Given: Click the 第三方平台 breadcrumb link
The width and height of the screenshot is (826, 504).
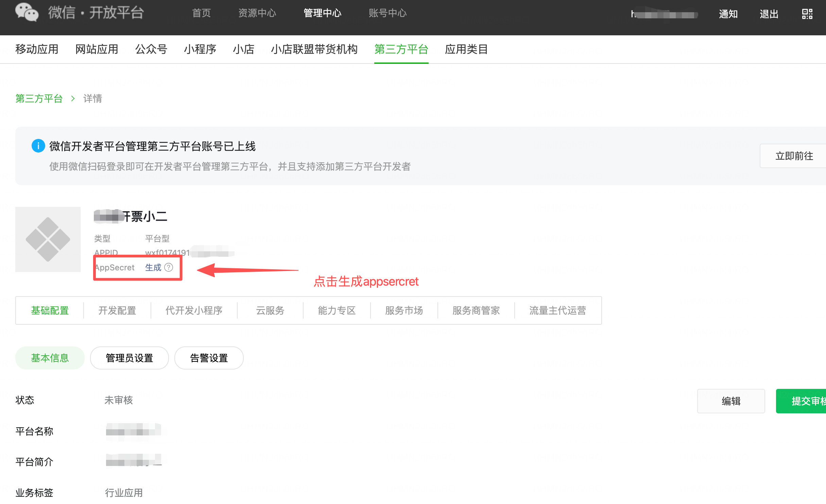Looking at the screenshot, I should click(x=39, y=98).
